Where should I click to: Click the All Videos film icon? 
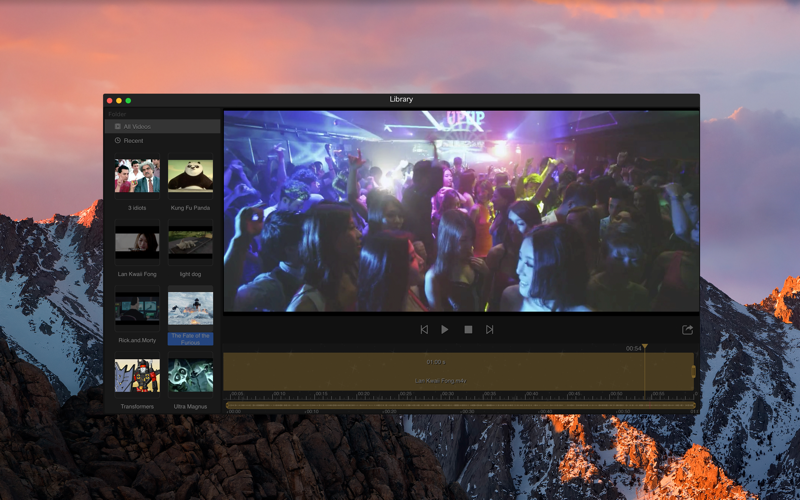[118, 126]
